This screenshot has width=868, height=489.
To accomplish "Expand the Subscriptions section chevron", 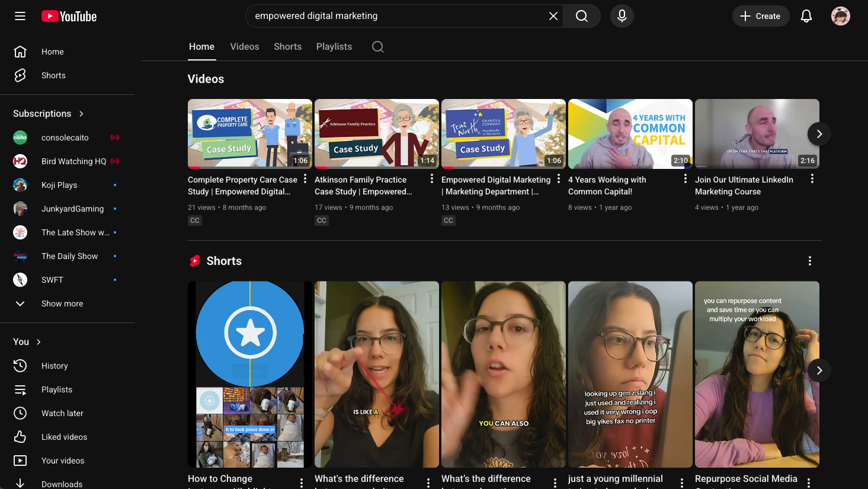I will [82, 113].
